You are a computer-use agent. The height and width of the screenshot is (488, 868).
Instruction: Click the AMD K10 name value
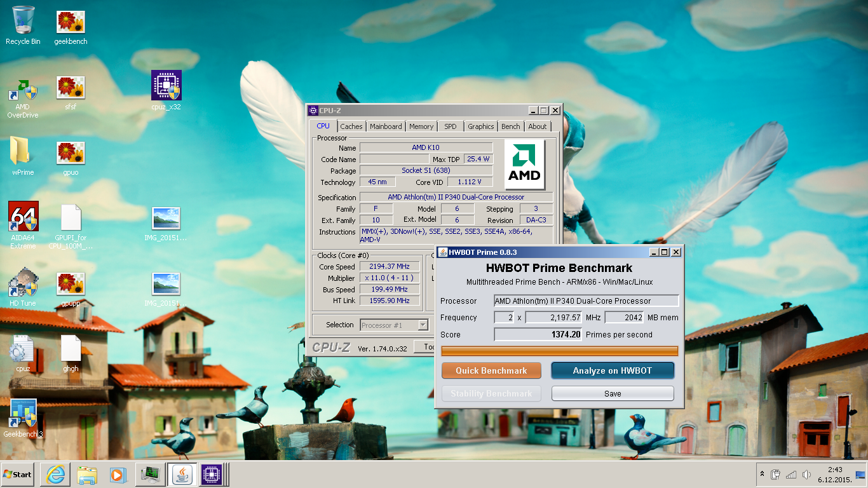click(426, 147)
